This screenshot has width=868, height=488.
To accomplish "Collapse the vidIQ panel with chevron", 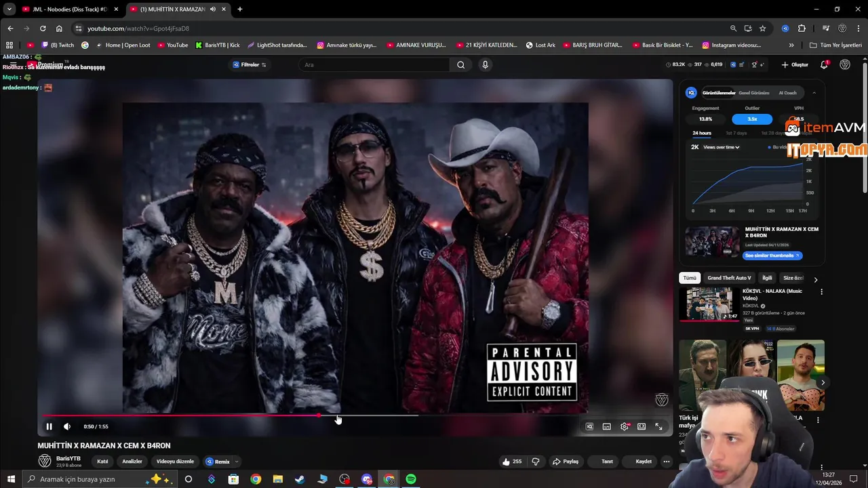I will tap(814, 93).
